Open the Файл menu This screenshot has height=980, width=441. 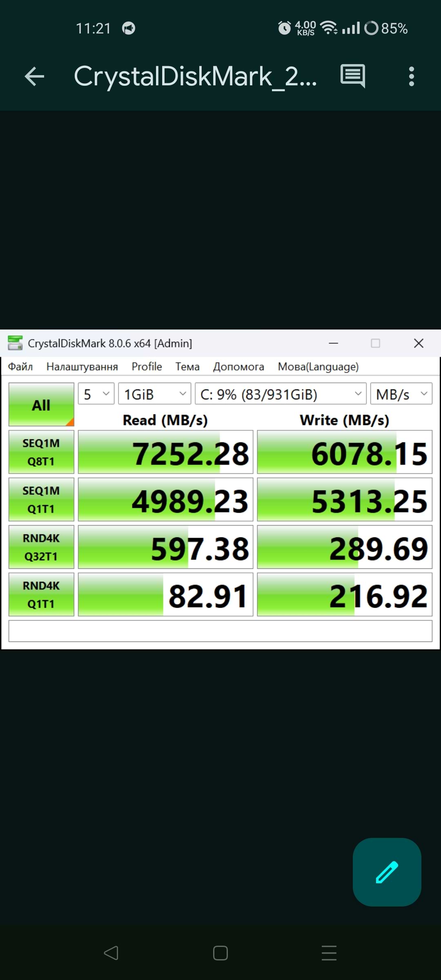20,367
